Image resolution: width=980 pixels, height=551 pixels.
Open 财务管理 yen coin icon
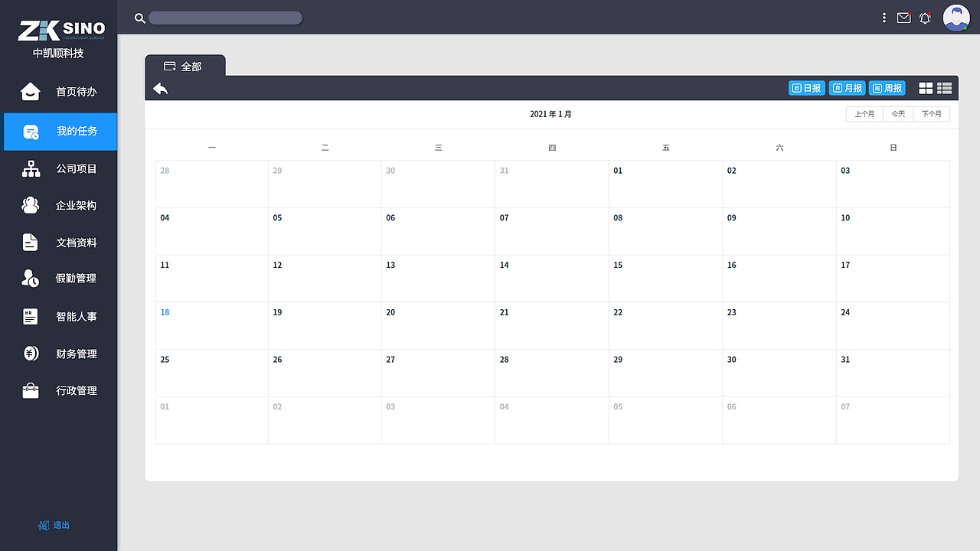(31, 354)
